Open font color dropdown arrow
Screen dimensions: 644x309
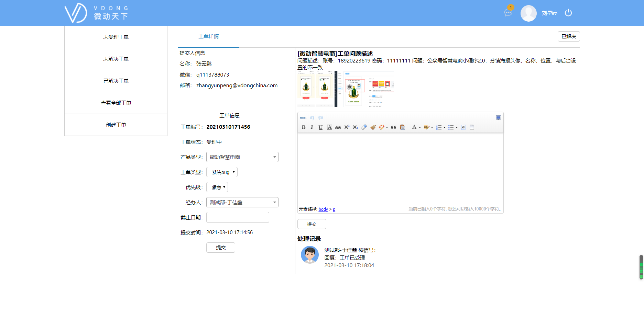[419, 127]
